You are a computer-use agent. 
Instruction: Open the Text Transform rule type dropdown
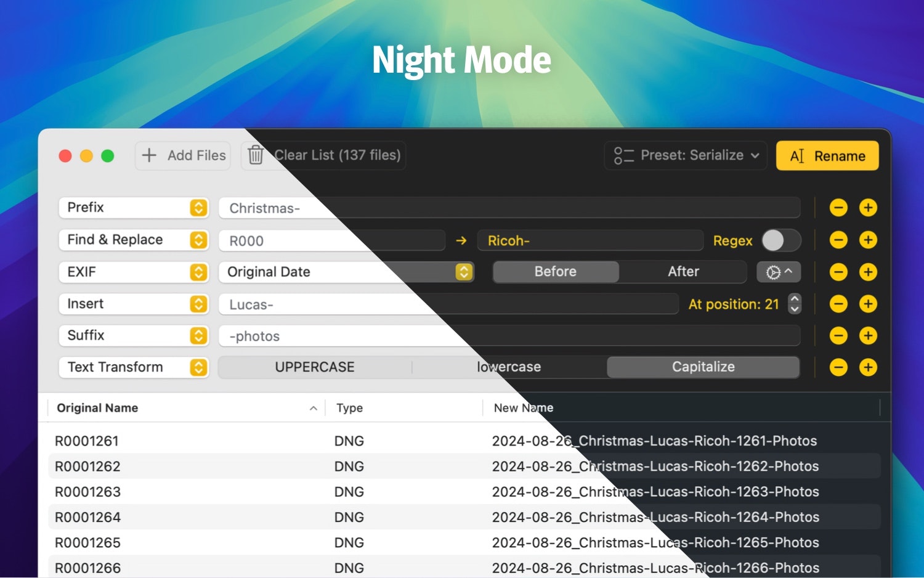[x=134, y=367]
